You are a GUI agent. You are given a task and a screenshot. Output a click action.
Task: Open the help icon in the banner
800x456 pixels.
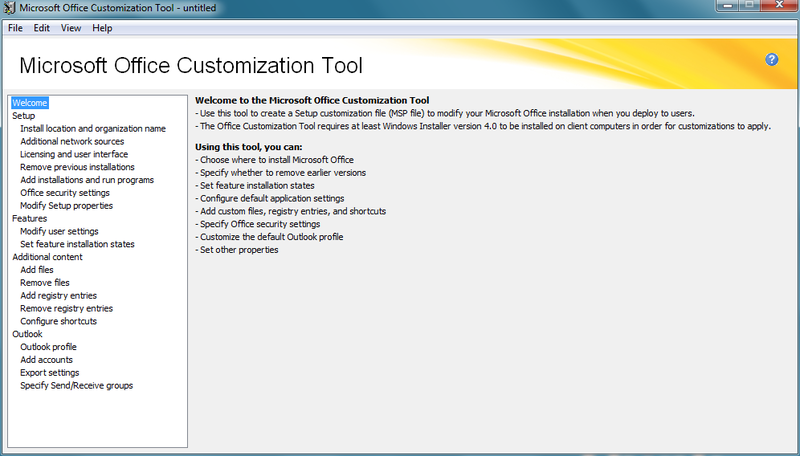click(771, 60)
